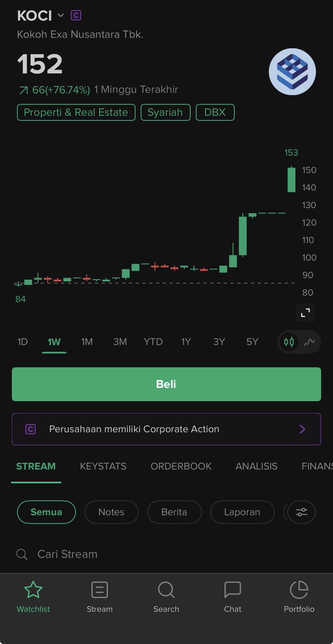Open the stream filter settings icon
The width and height of the screenshot is (333, 644).
pyautogui.click(x=301, y=512)
